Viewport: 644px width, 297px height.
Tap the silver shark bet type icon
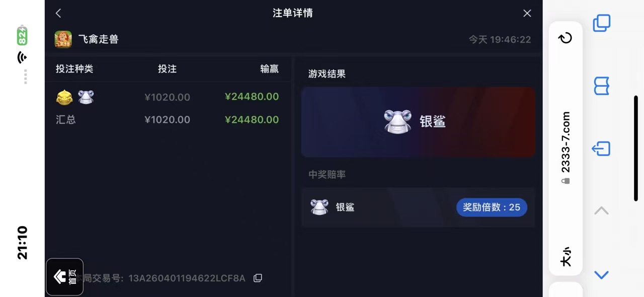click(86, 97)
